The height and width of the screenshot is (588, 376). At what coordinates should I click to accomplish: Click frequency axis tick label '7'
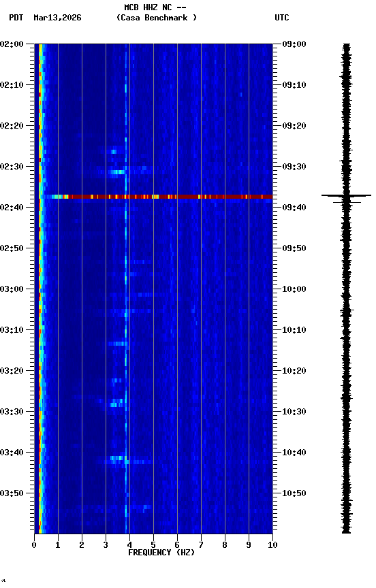[x=201, y=545]
